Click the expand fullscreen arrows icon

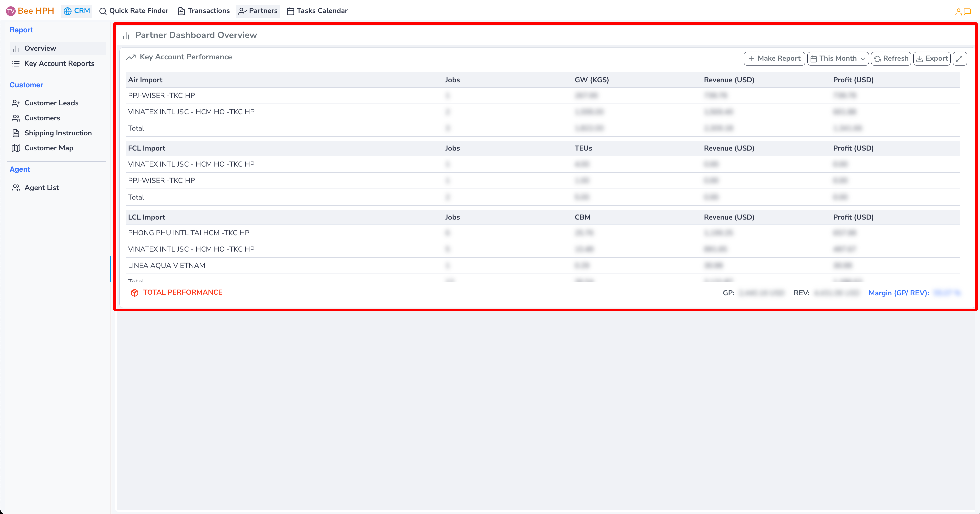pyautogui.click(x=960, y=58)
